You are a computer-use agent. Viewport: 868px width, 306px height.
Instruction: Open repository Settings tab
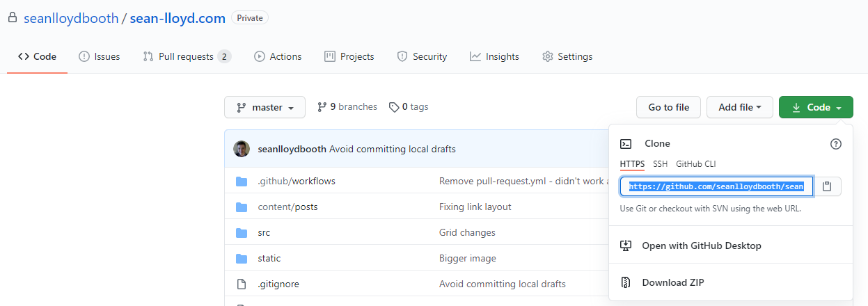point(567,56)
